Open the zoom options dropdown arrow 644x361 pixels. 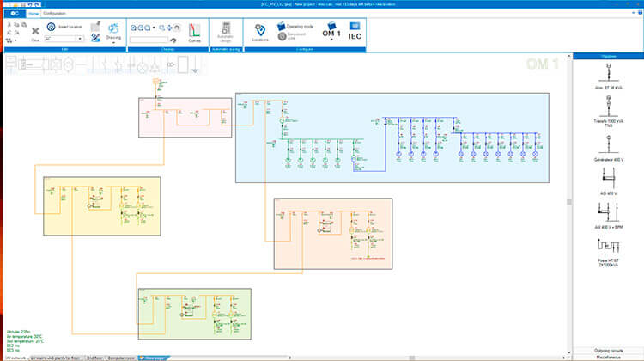[x=154, y=28]
